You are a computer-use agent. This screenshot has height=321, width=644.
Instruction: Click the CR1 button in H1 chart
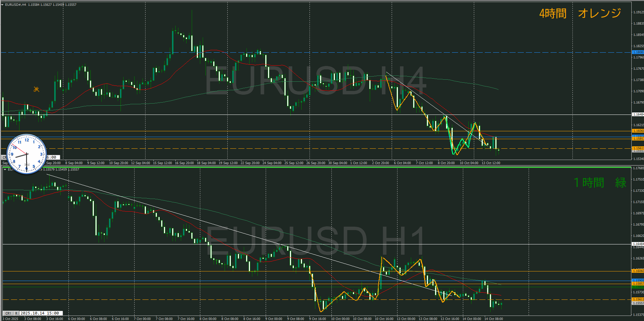point(8,313)
